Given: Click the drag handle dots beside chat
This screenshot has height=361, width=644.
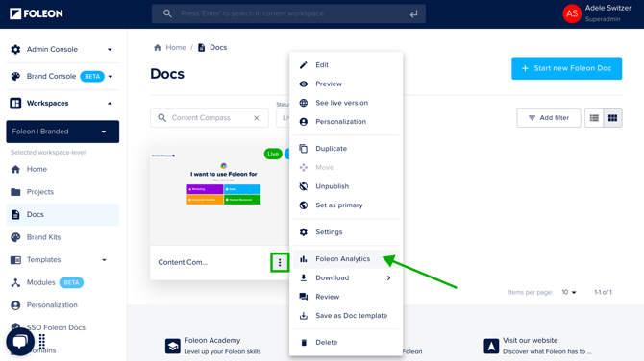Looking at the screenshot, I should click(x=42, y=341).
